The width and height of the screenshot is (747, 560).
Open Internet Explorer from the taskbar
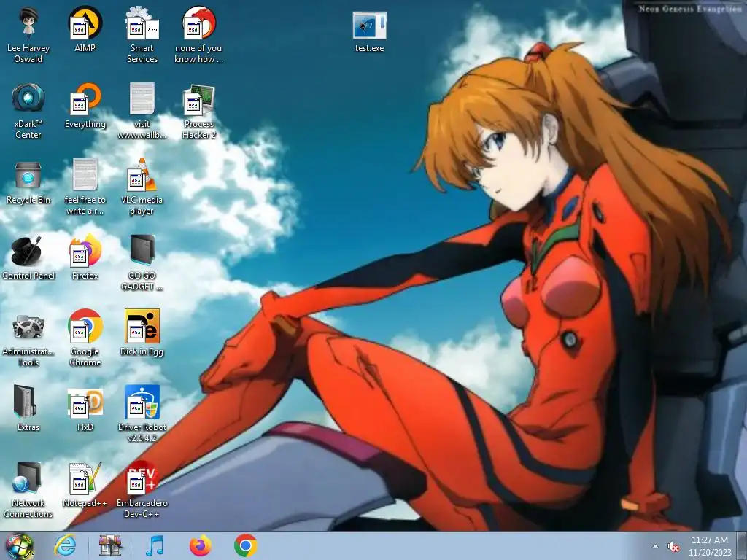(x=65, y=545)
